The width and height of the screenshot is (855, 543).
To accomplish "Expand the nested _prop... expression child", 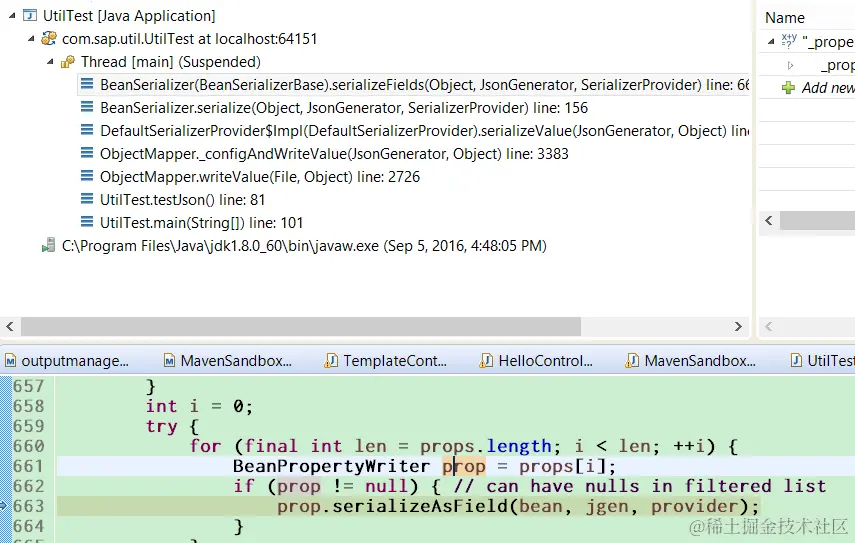I will tap(790, 65).
